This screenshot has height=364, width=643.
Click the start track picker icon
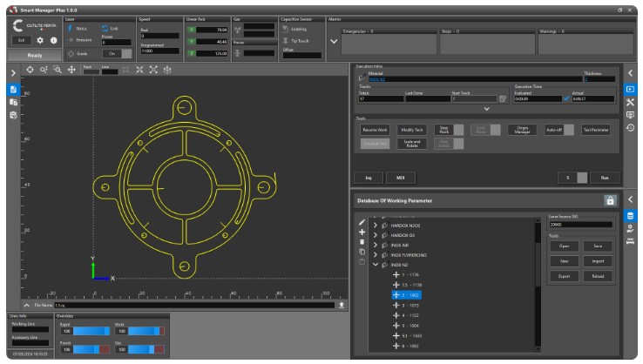pyautogui.click(x=503, y=98)
